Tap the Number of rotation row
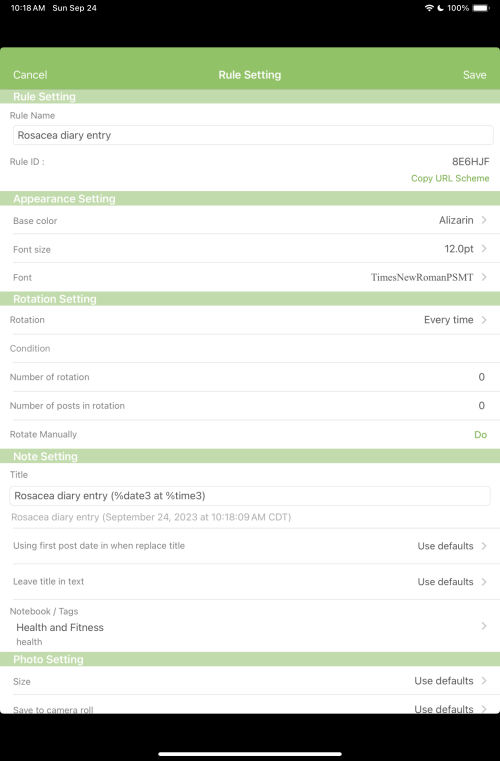Viewport: 500px width, 761px height. 250,377
